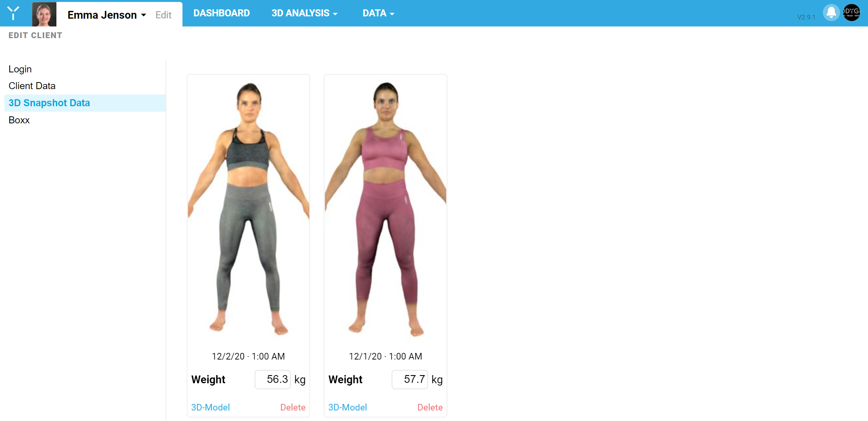Viewport: 868px width, 421px height.
Task: Select Client Data in sidebar
Action: click(x=32, y=86)
